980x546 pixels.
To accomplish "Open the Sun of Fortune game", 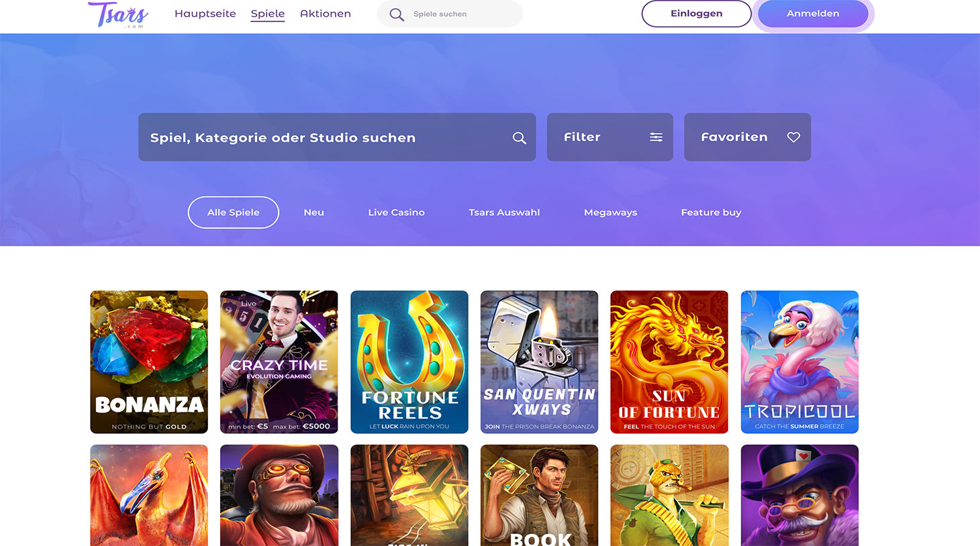I will pyautogui.click(x=669, y=362).
